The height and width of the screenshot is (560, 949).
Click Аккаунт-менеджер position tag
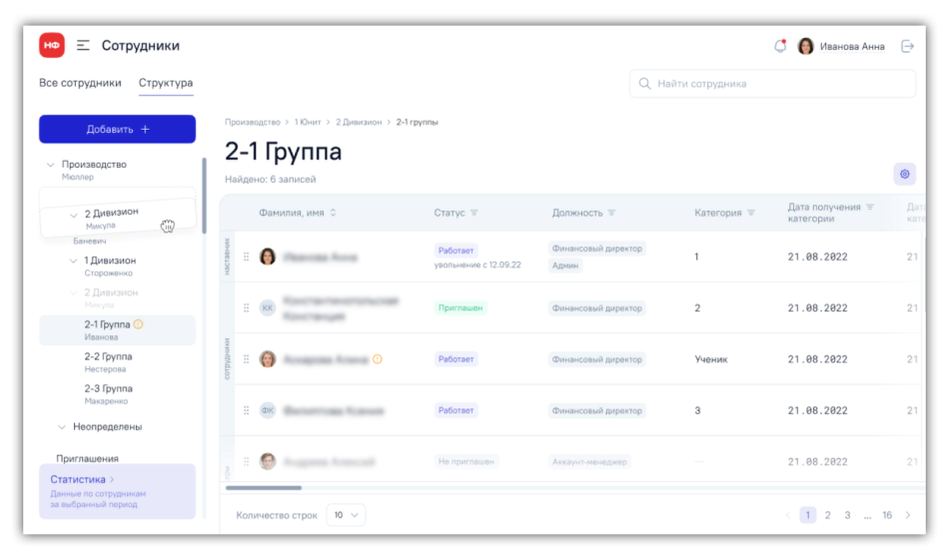[x=589, y=461]
